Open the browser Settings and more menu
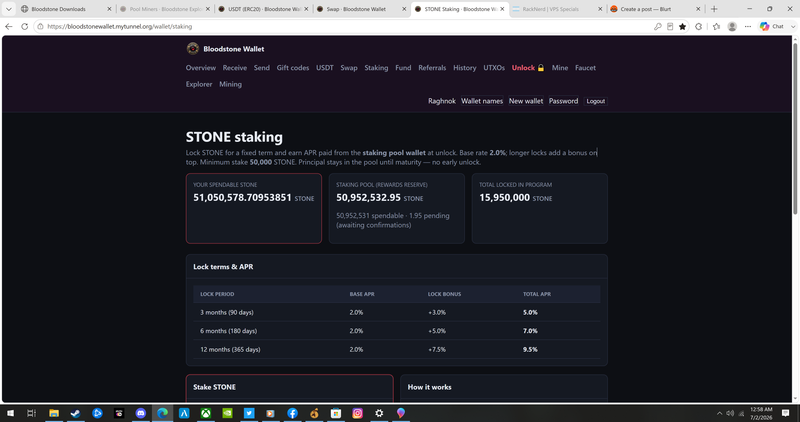Image resolution: width=800 pixels, height=422 pixels. pos(747,27)
